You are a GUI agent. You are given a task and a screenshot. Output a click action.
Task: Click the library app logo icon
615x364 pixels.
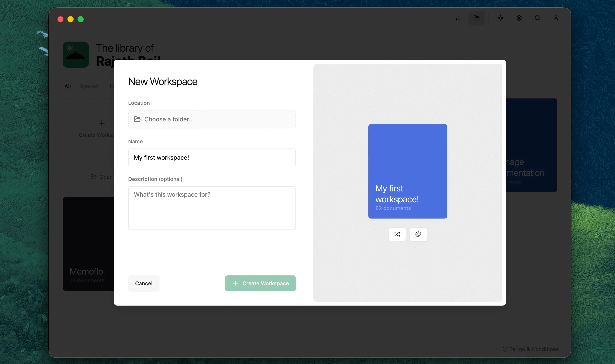click(76, 54)
